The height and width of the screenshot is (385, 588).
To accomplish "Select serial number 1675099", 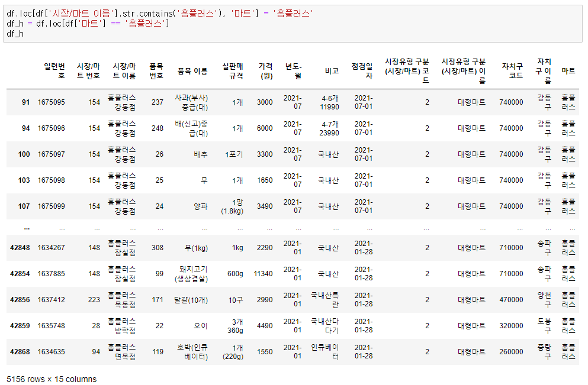I will pyautogui.click(x=51, y=206).
